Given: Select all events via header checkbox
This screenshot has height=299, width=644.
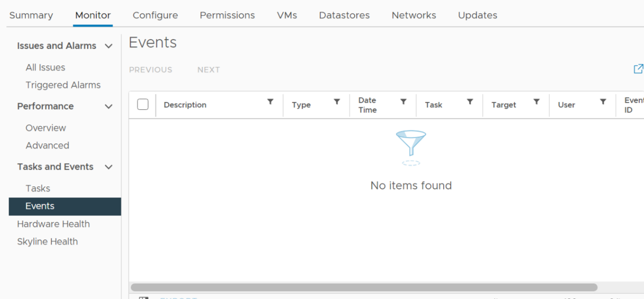Looking at the screenshot, I should [142, 103].
